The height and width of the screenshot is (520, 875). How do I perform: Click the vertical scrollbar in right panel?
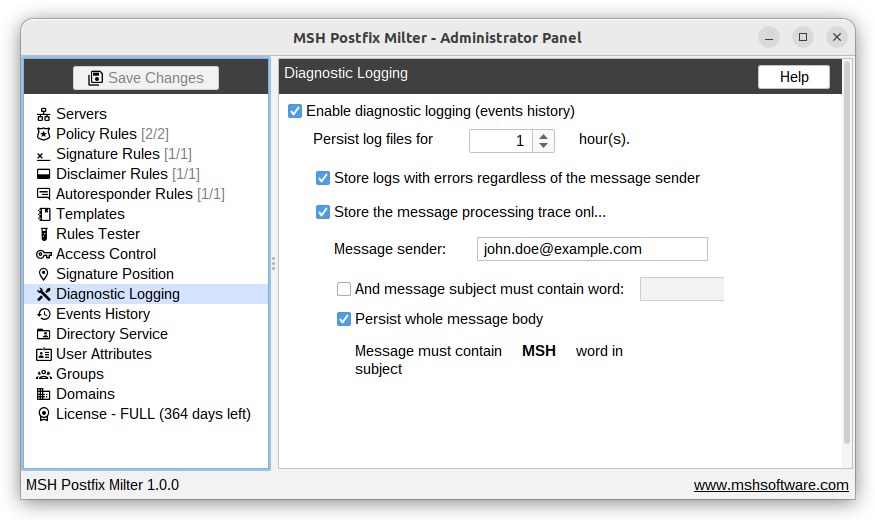click(x=847, y=252)
